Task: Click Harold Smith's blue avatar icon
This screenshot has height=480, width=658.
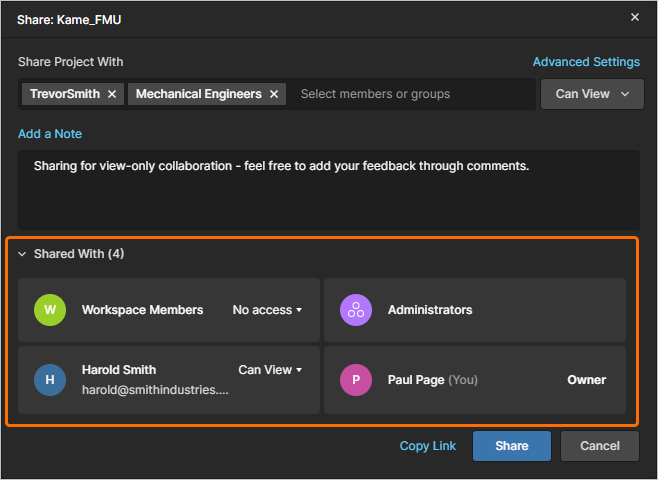Action: [49, 379]
